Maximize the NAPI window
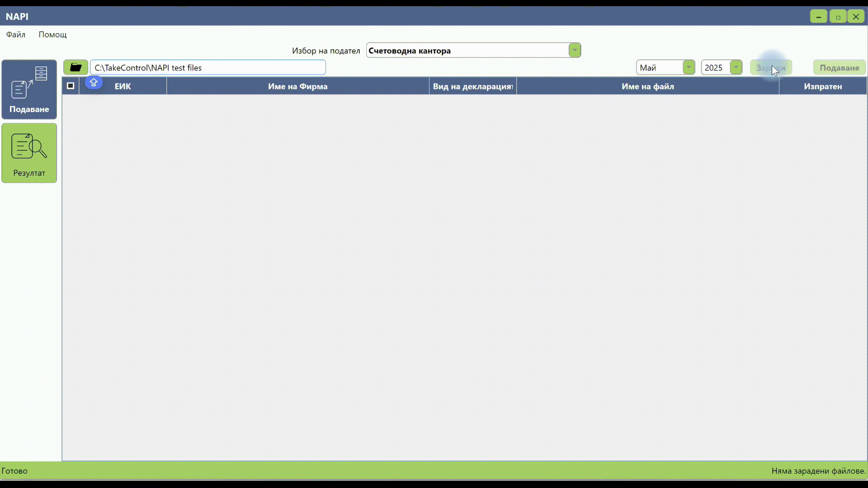Screen dimensions: 868x488 point(838,17)
